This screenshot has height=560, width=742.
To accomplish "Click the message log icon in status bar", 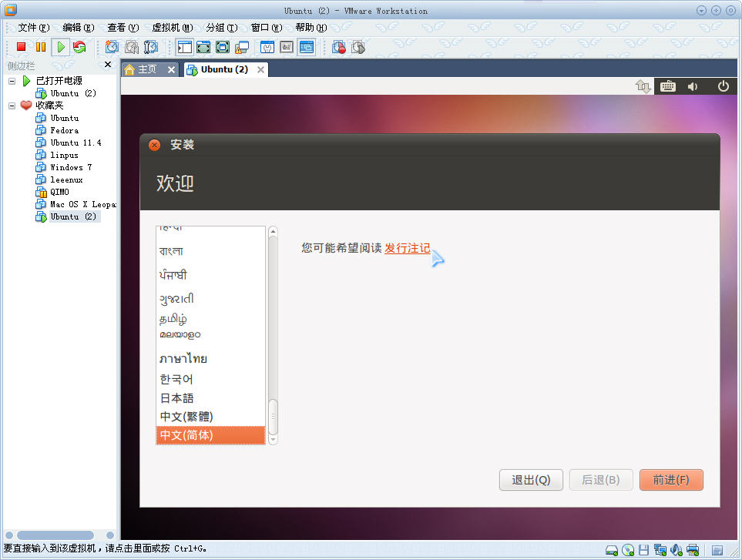I will tap(717, 550).
